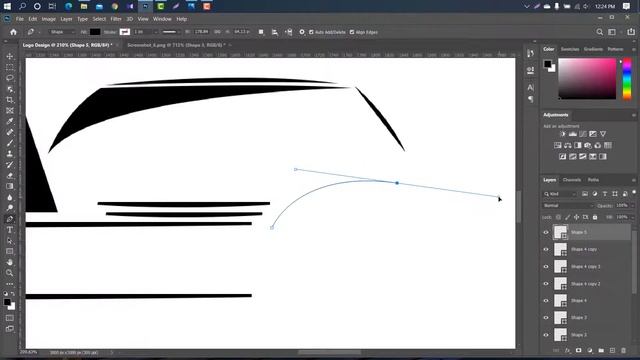Viewport: 640px width, 360px height.
Task: Click the search icon in options bar
Action: pos(600,32)
